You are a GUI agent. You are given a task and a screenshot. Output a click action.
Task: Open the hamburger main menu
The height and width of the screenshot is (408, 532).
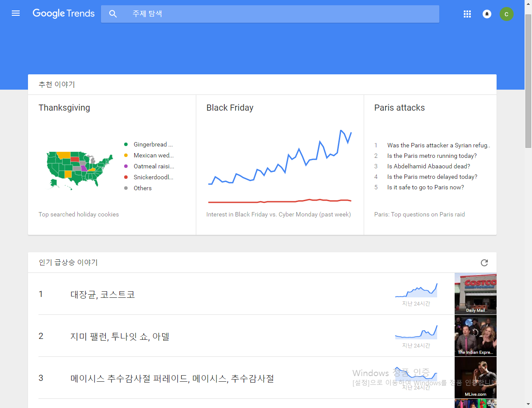tap(16, 14)
